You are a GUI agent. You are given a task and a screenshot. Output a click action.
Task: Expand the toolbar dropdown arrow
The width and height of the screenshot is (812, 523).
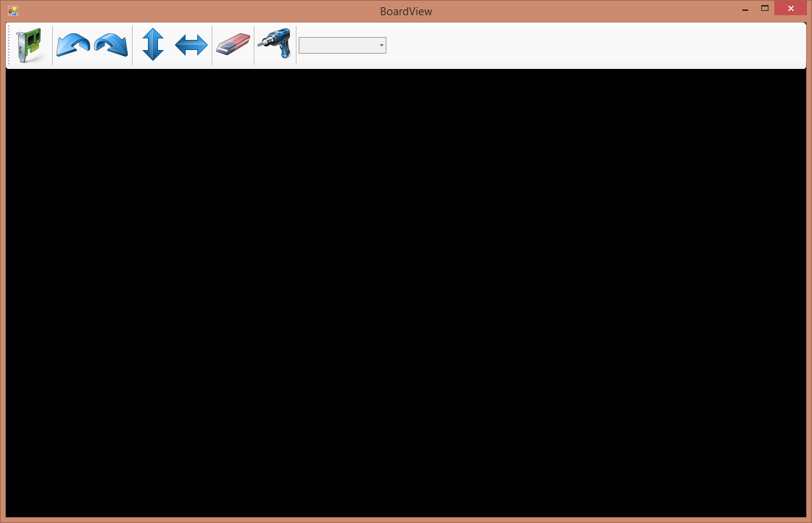pyautogui.click(x=381, y=46)
